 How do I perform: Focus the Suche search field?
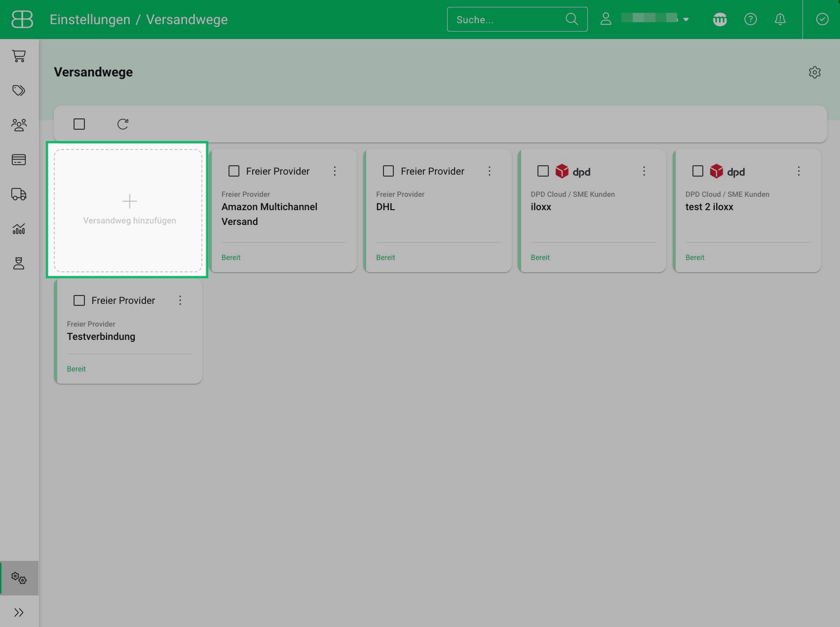(517, 19)
